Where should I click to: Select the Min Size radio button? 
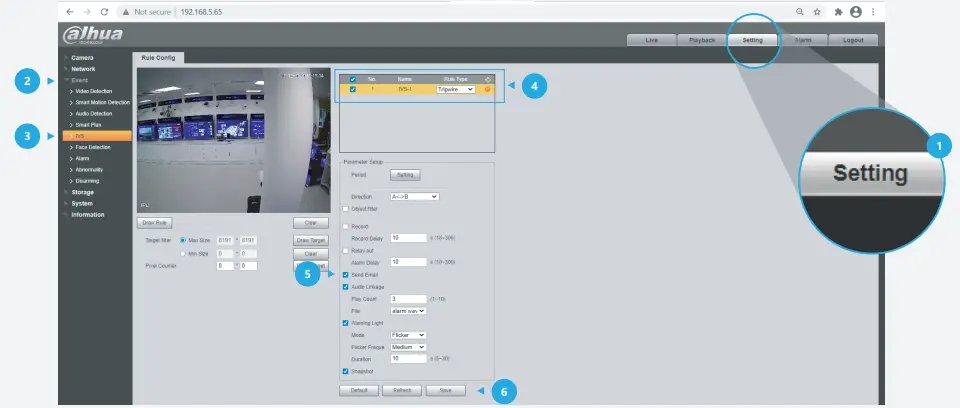[183, 253]
